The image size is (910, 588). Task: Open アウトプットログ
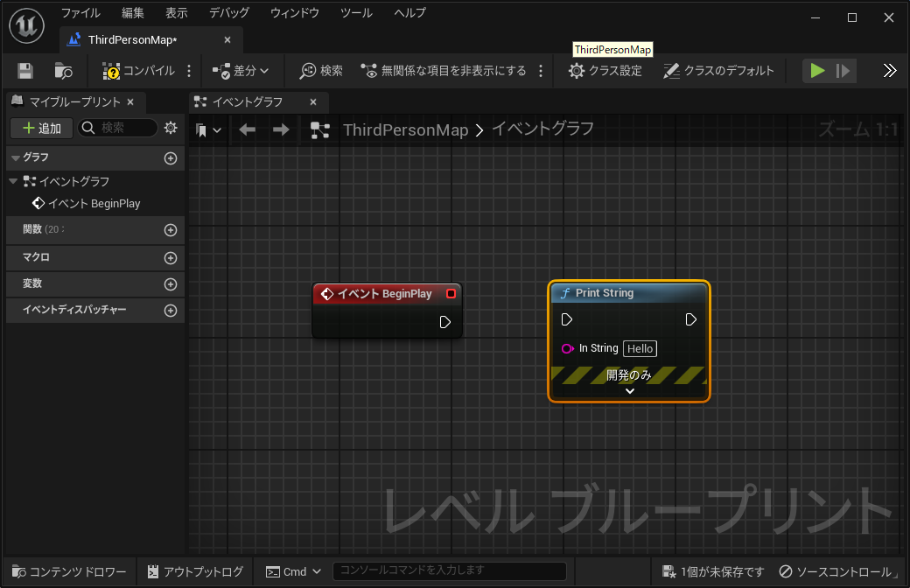click(x=196, y=571)
